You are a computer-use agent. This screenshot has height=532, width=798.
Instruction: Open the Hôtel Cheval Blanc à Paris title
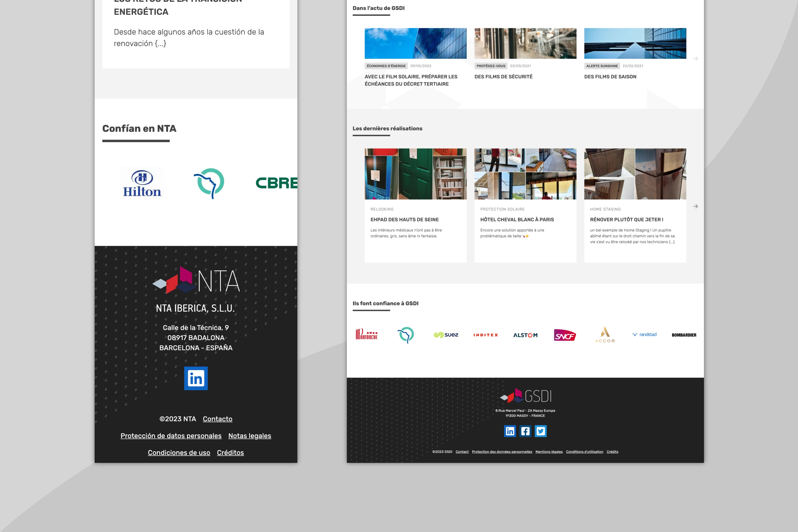click(517, 219)
